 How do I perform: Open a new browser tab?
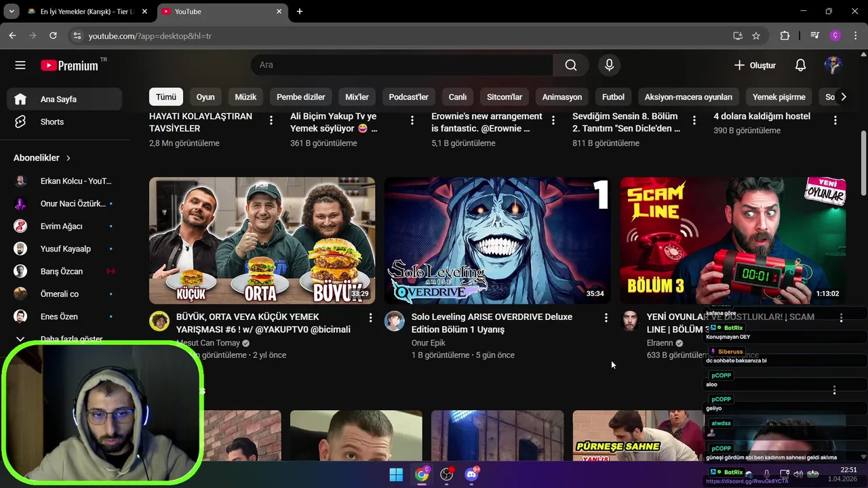[300, 12]
